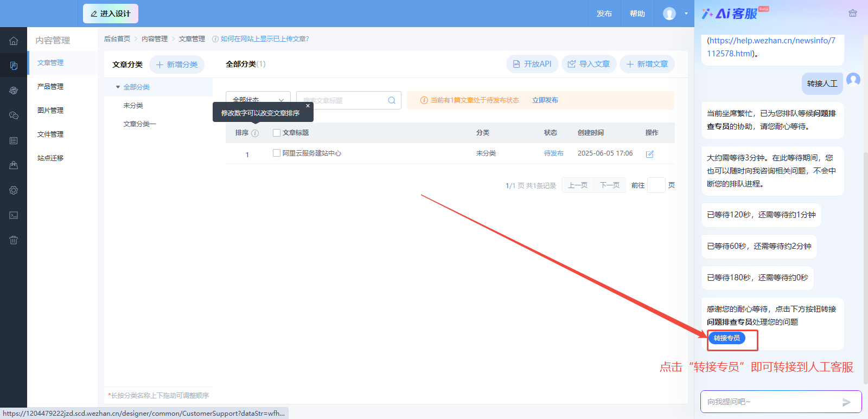Click 发布 in the top bar
The height and width of the screenshot is (419, 868).
(604, 14)
